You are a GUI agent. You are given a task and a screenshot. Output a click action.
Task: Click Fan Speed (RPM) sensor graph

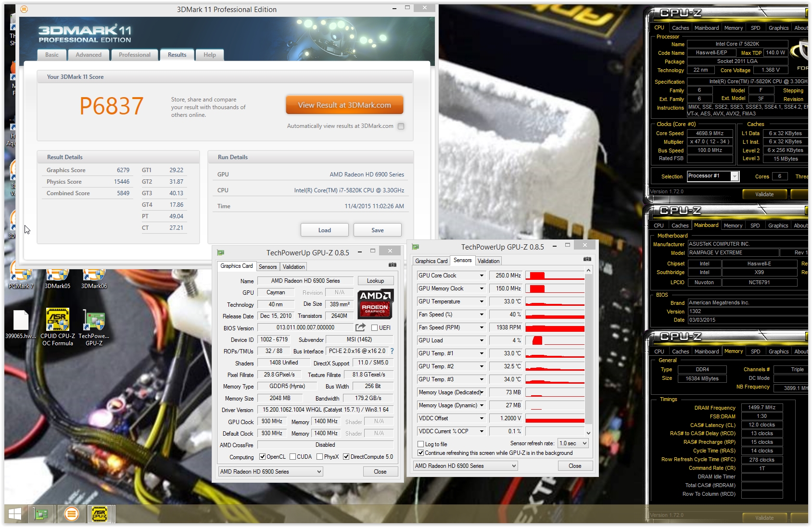[x=555, y=327]
